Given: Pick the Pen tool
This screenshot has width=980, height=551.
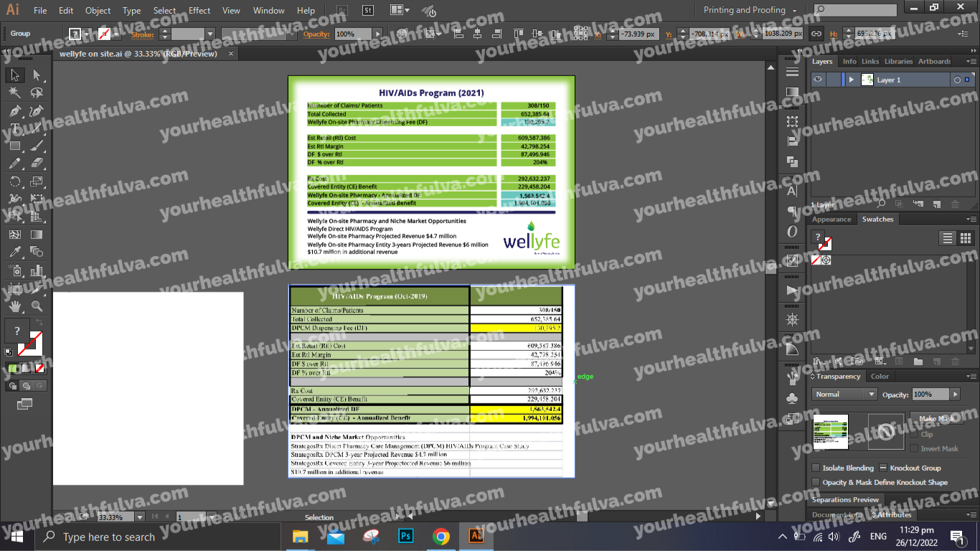Looking at the screenshot, I should (x=14, y=111).
